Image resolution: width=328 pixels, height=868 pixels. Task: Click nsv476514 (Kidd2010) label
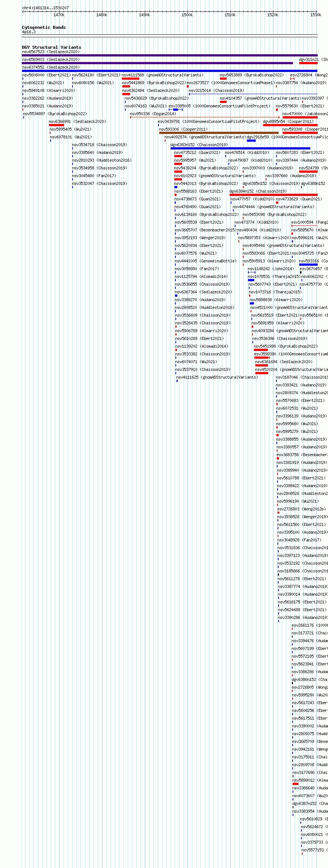click(247, 152)
